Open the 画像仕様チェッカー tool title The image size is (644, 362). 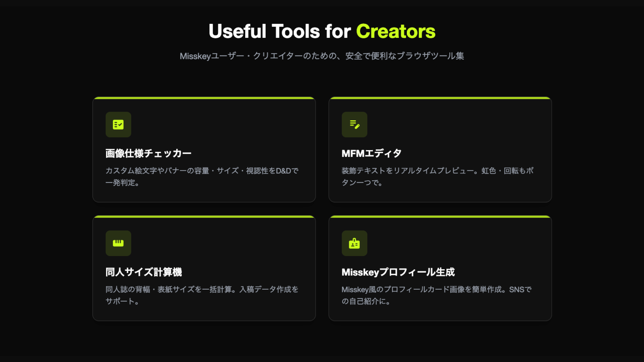[148, 153]
